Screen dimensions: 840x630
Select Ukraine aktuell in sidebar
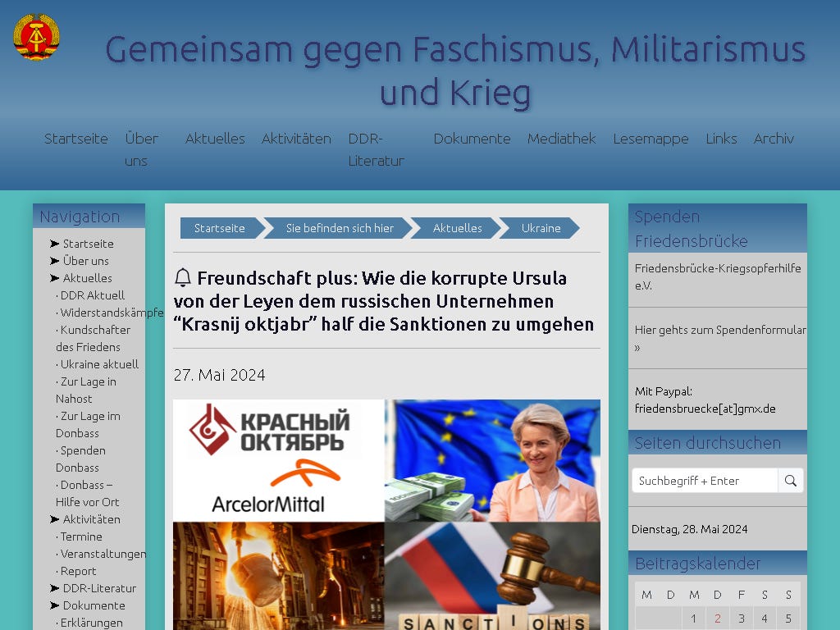(99, 364)
